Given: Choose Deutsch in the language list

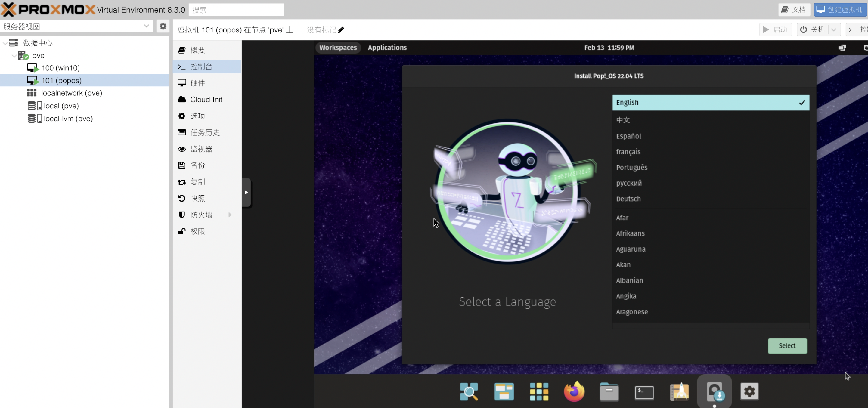Looking at the screenshot, I should (711, 199).
